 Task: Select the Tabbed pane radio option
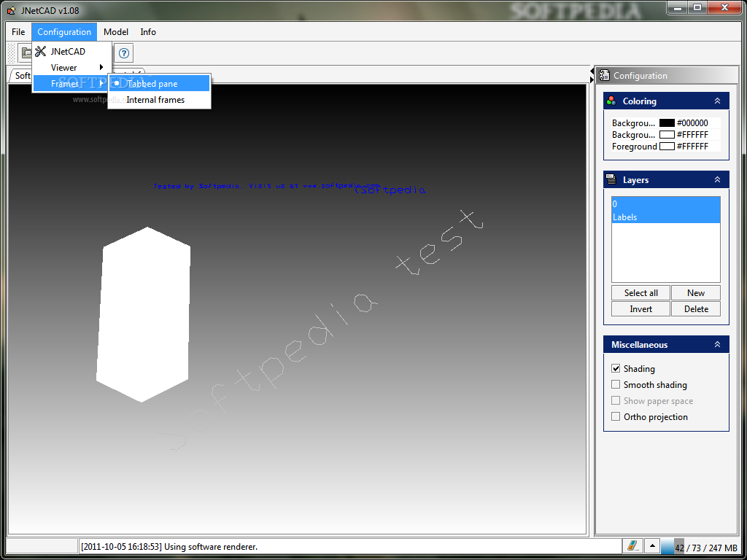pyautogui.click(x=160, y=83)
